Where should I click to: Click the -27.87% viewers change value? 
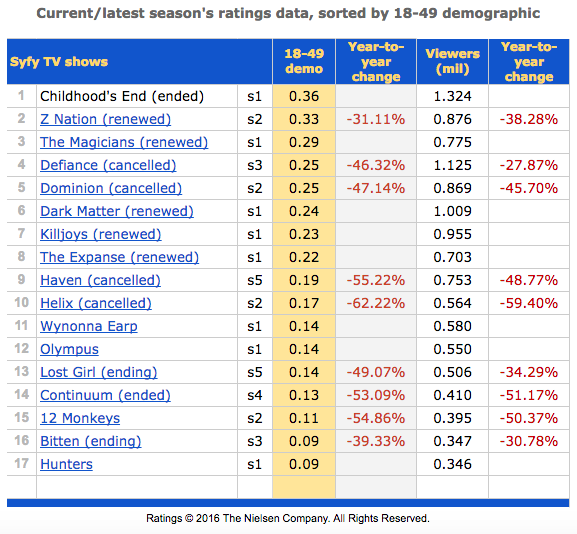click(529, 165)
